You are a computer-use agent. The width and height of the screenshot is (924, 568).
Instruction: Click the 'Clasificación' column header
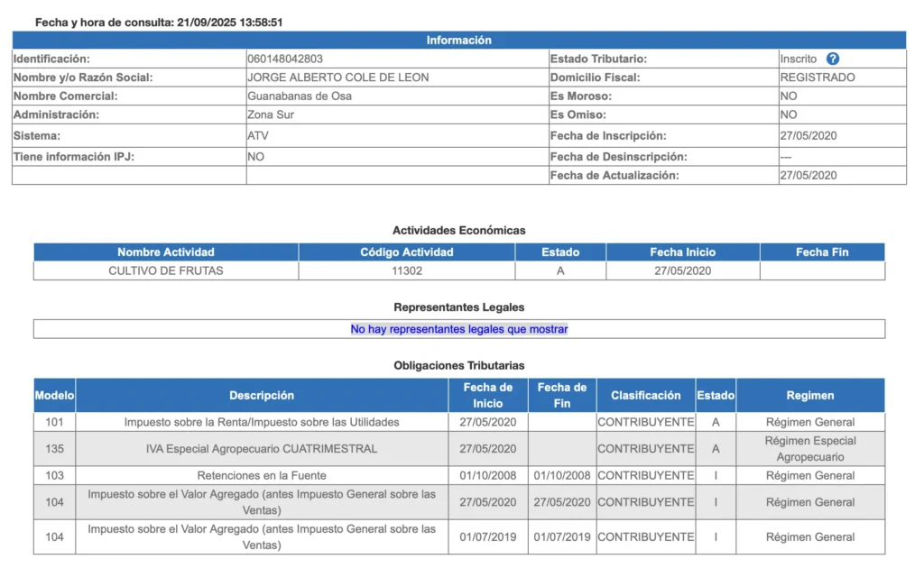[x=646, y=396]
